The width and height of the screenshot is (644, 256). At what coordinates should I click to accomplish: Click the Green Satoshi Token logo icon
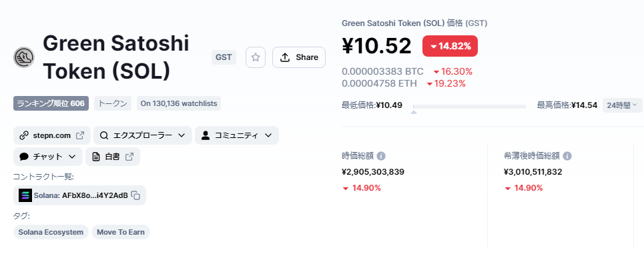(x=24, y=57)
